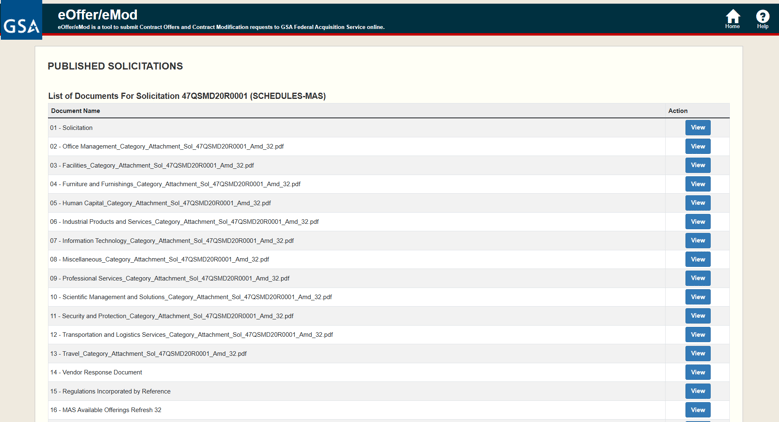Select '13 - Travel_Category' file name
The height and width of the screenshot is (422, 779).
148,353
